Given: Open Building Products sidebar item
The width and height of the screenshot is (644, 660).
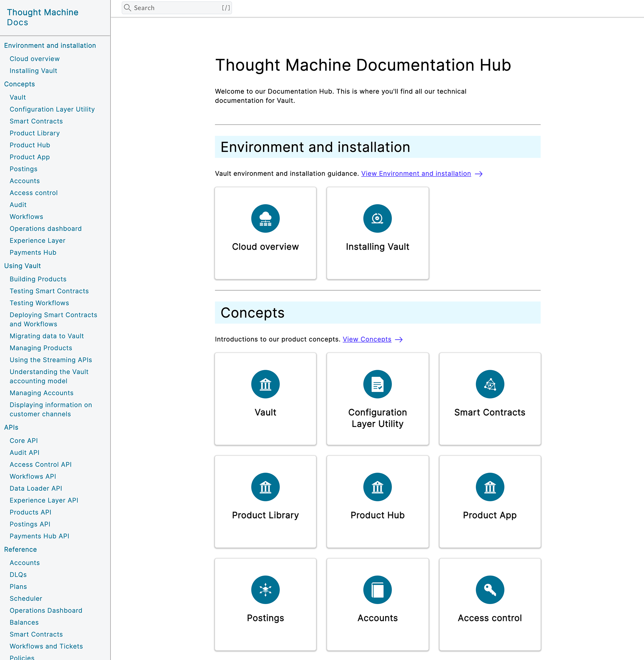Looking at the screenshot, I should point(38,279).
